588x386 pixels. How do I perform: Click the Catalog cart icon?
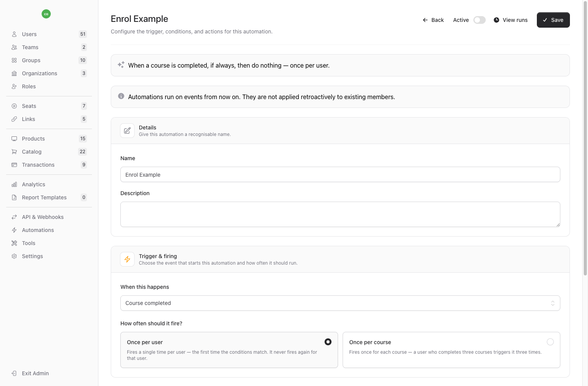coord(14,152)
